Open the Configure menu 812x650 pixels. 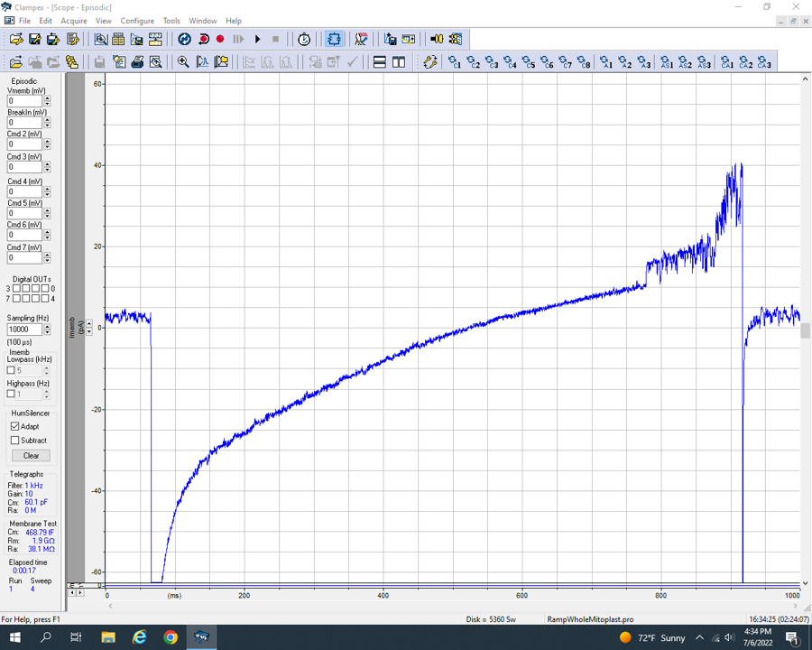click(137, 21)
